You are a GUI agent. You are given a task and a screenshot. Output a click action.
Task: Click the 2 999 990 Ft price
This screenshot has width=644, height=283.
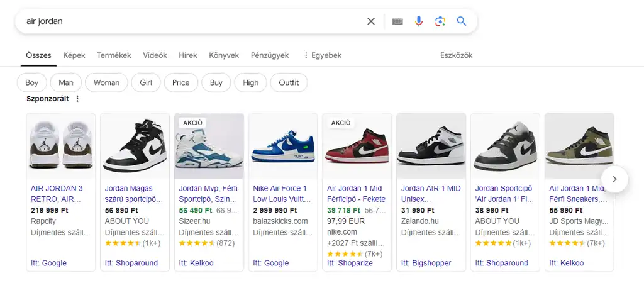coord(275,210)
